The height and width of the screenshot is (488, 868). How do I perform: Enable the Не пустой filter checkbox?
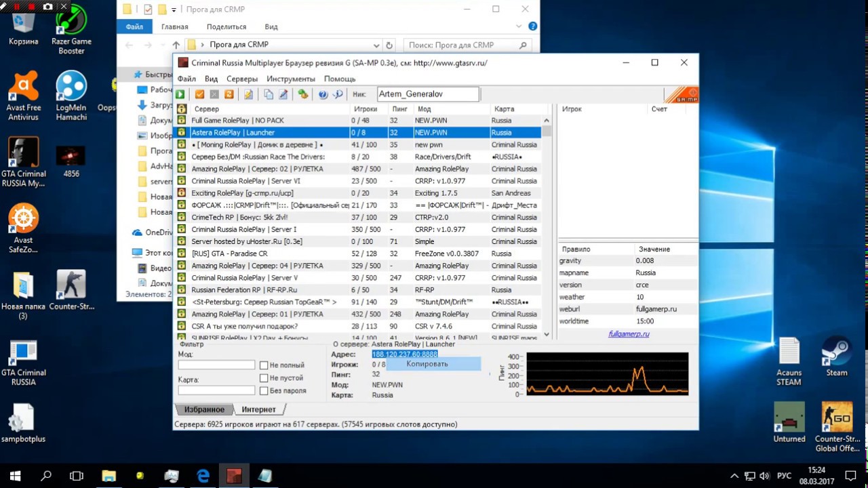point(264,378)
